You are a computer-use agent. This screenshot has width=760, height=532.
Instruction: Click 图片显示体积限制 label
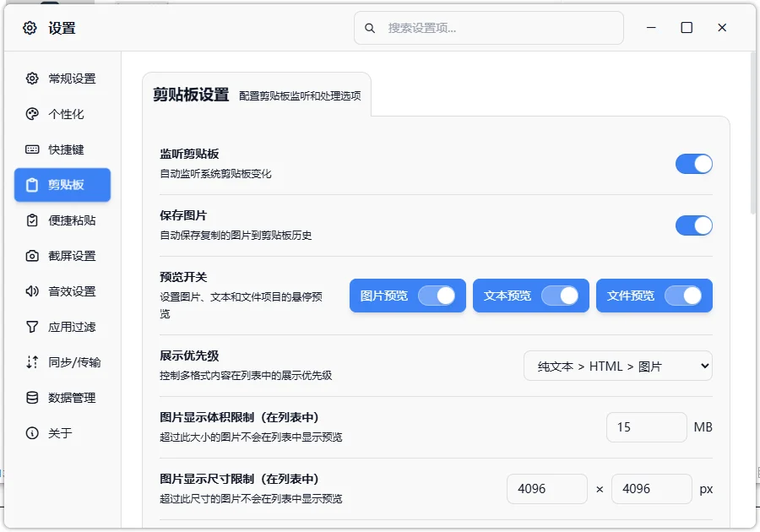click(x=240, y=417)
